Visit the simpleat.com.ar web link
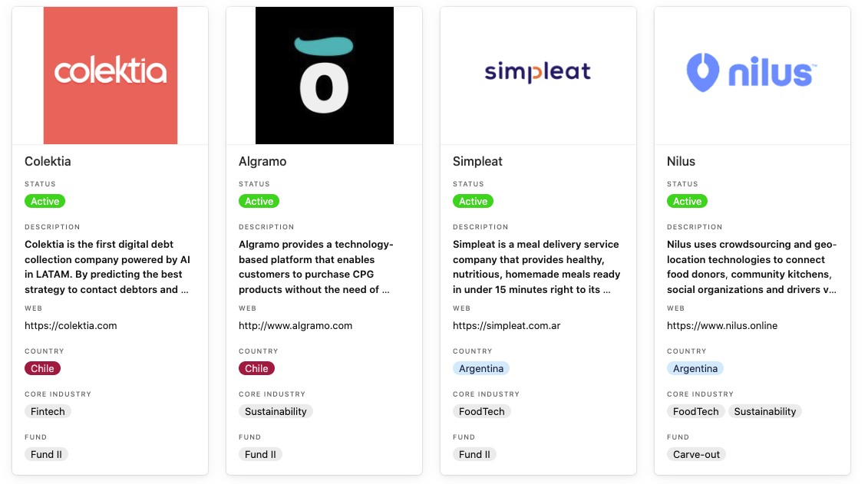Image resolution: width=868 pixels, height=484 pixels. [x=507, y=326]
